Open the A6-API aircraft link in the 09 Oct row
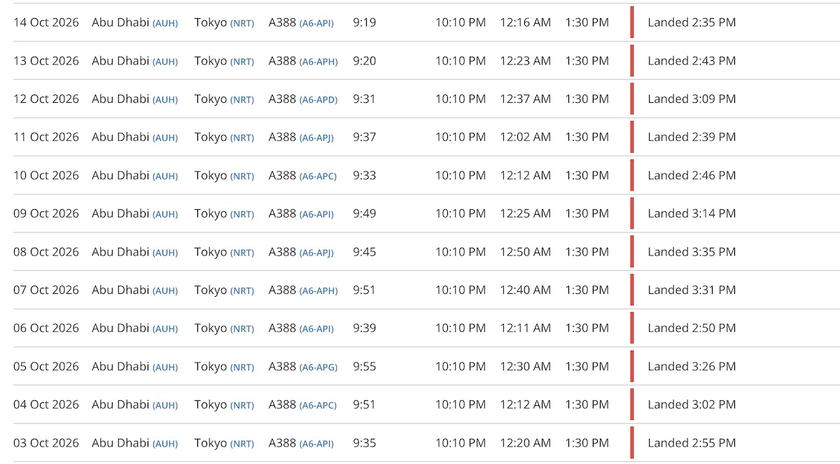Viewport: 840px width, 464px height. pos(316,214)
